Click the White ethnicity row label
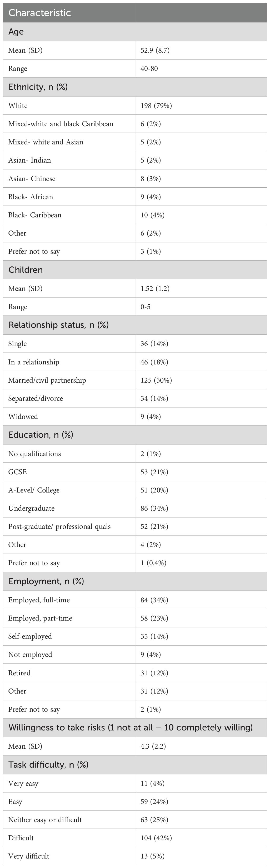Image resolution: width=270 pixels, height=868 pixels. (18, 105)
